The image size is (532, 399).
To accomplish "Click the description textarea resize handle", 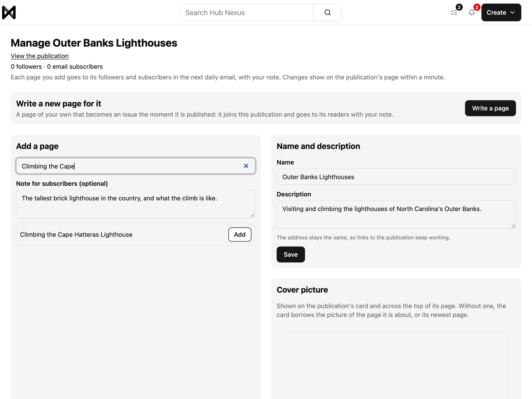I will click(x=513, y=226).
